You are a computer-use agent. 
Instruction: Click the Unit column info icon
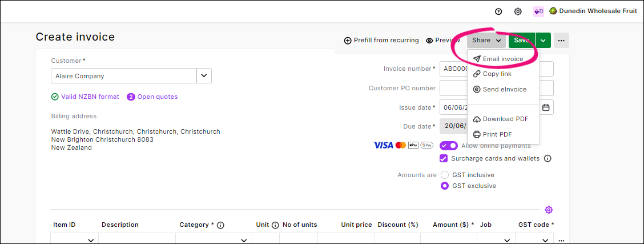point(275,225)
